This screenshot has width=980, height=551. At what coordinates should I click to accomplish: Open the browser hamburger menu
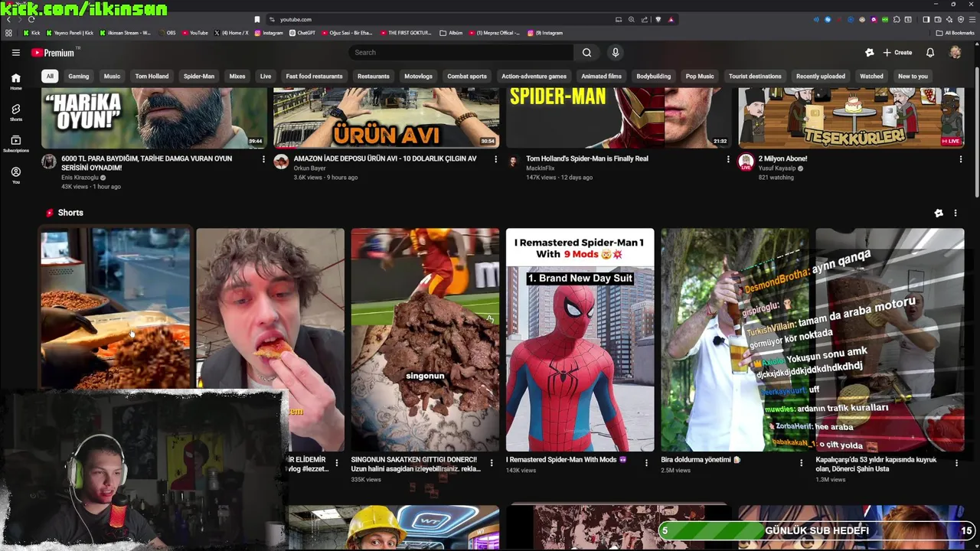(x=971, y=19)
